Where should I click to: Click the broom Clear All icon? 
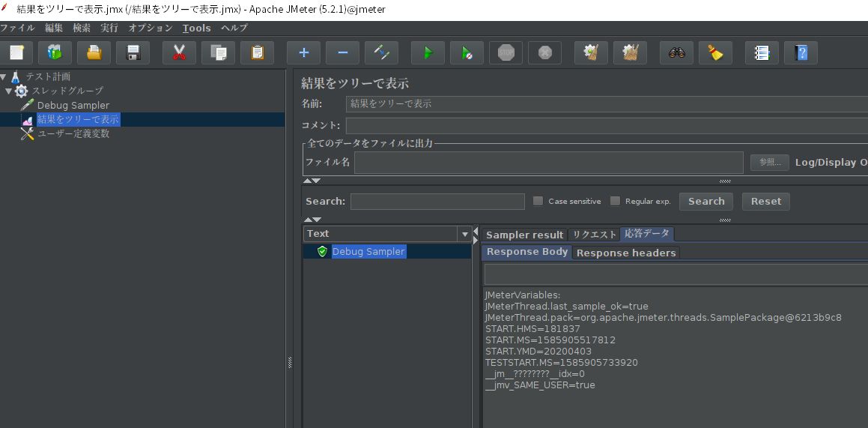pyautogui.click(x=715, y=53)
